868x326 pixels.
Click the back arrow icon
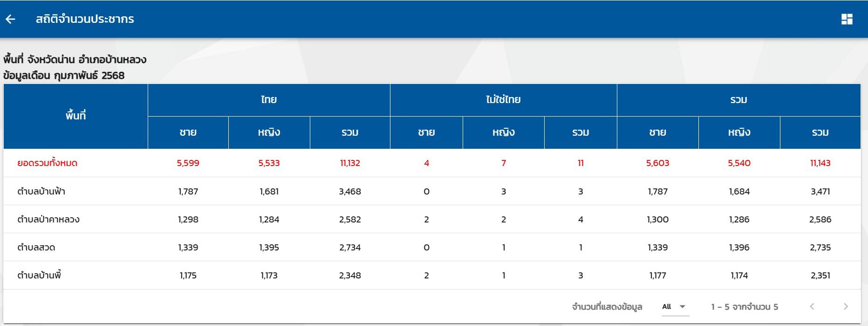pos(10,19)
